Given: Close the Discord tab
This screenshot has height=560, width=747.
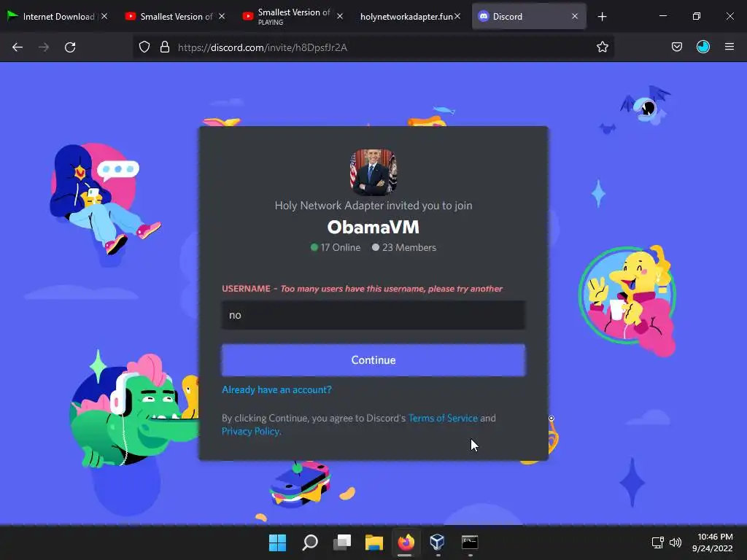Looking at the screenshot, I should coord(575,16).
